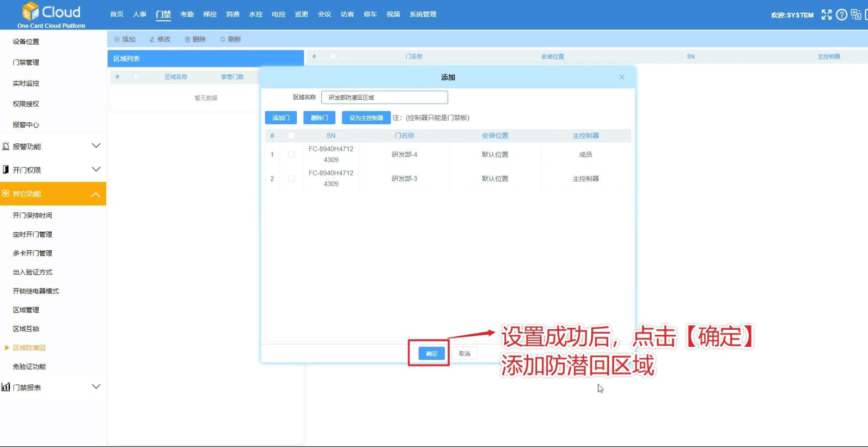
Task: Click the 刷新 refresh icon in the toolbar
Action: click(x=223, y=39)
